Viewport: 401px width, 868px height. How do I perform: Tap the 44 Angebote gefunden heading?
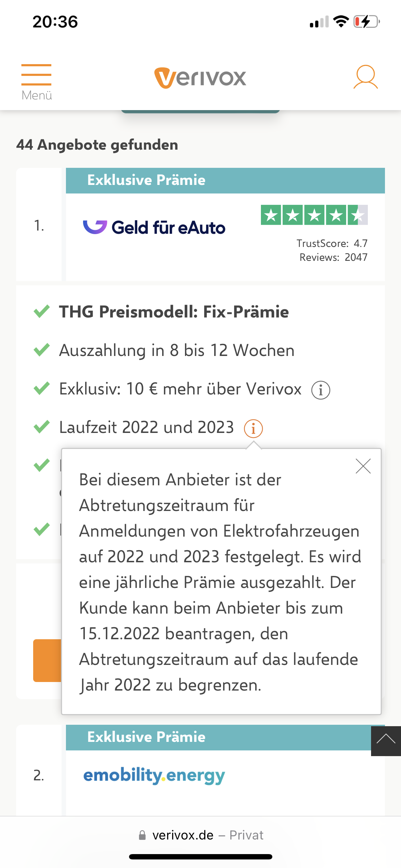97,145
